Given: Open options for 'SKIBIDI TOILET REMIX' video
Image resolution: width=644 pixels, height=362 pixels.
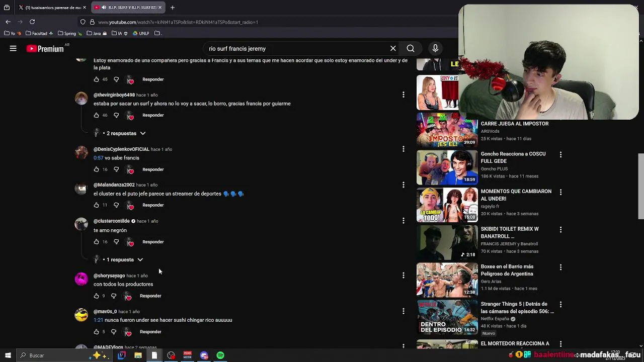Looking at the screenshot, I should point(560,229).
